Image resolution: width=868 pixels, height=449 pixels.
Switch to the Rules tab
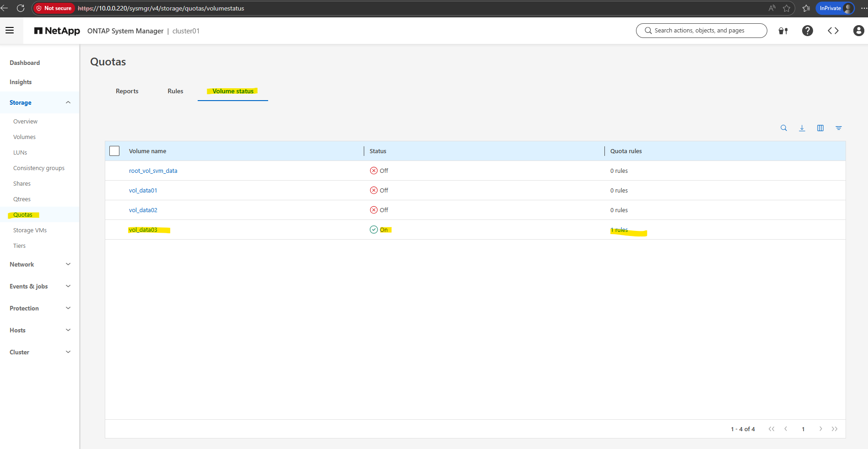[x=175, y=91]
